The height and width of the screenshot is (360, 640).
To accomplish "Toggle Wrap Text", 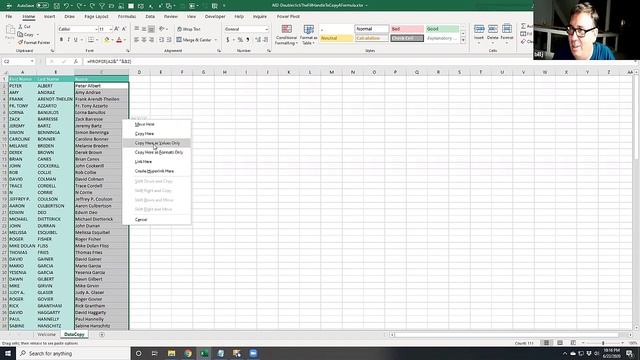I will pos(189,29).
